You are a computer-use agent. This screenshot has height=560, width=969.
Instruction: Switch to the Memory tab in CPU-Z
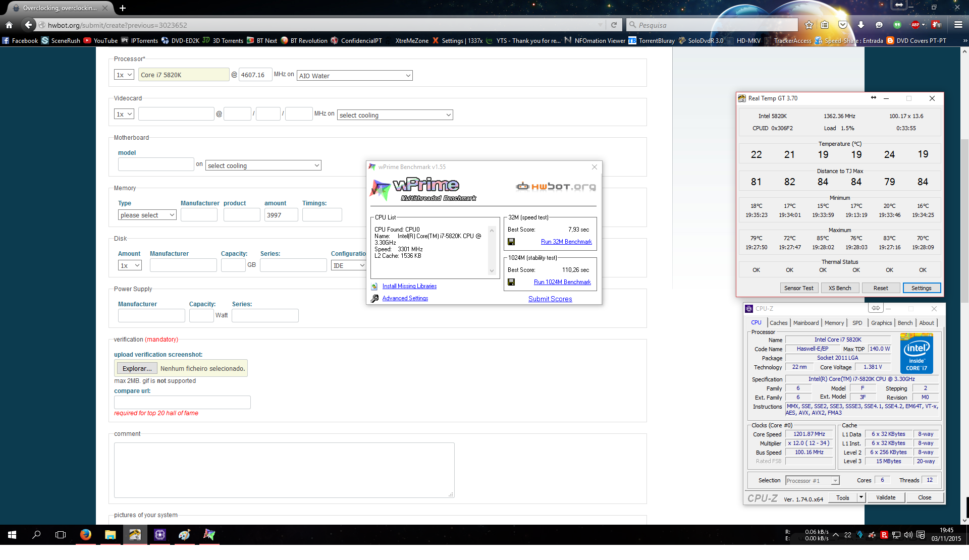(x=834, y=323)
